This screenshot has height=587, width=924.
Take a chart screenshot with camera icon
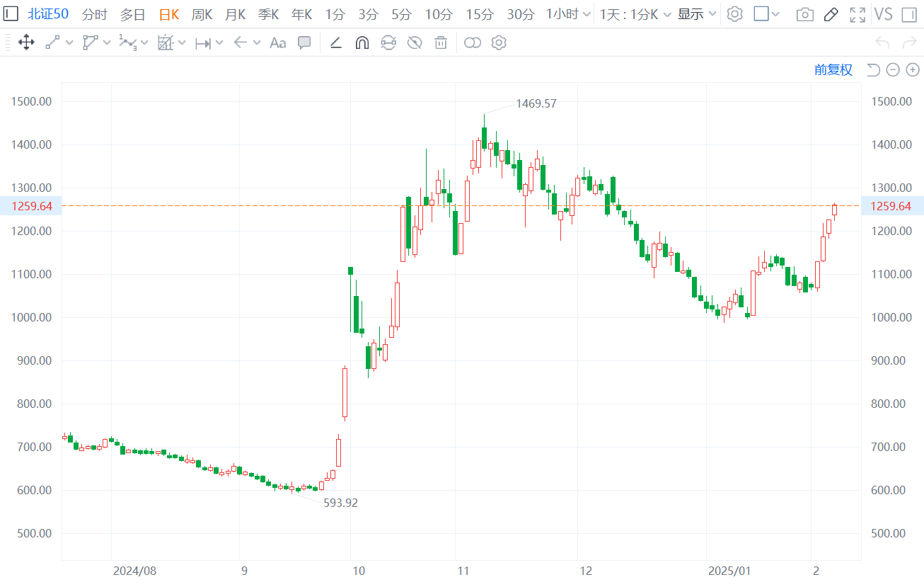pyautogui.click(x=804, y=14)
